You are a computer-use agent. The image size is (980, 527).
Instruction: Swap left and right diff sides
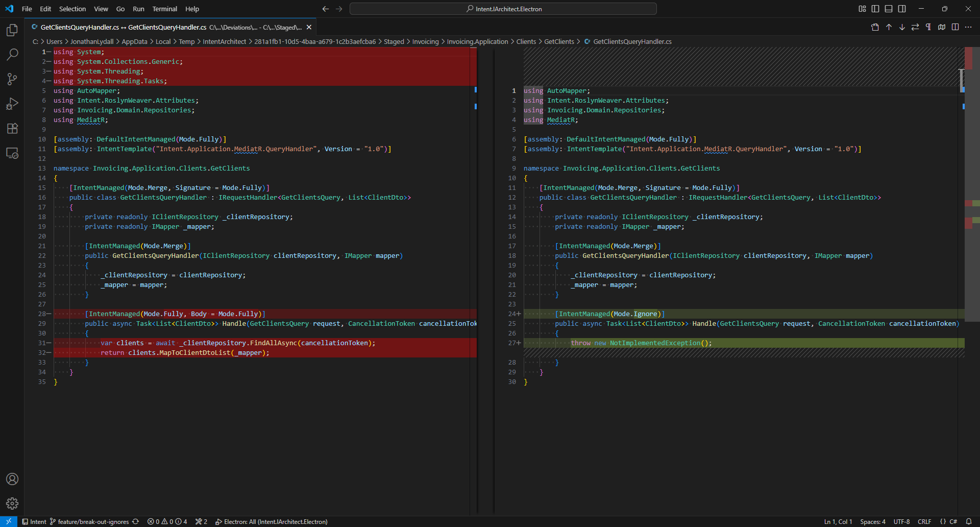[x=915, y=27]
